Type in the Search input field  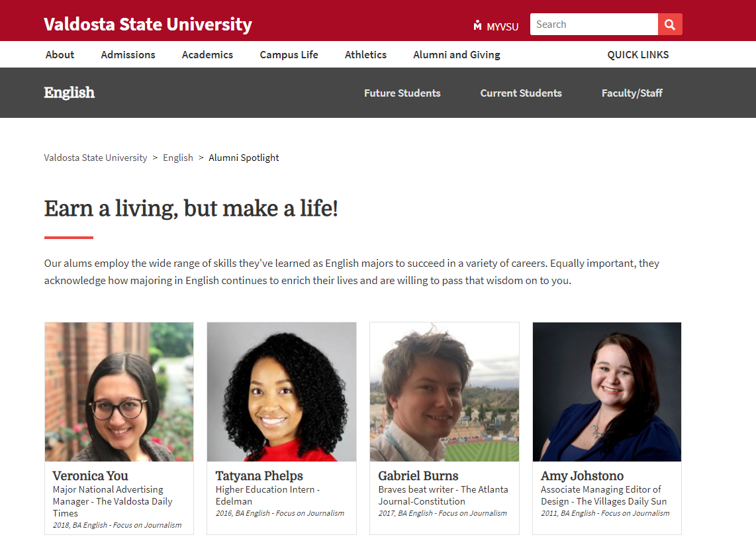tap(593, 24)
